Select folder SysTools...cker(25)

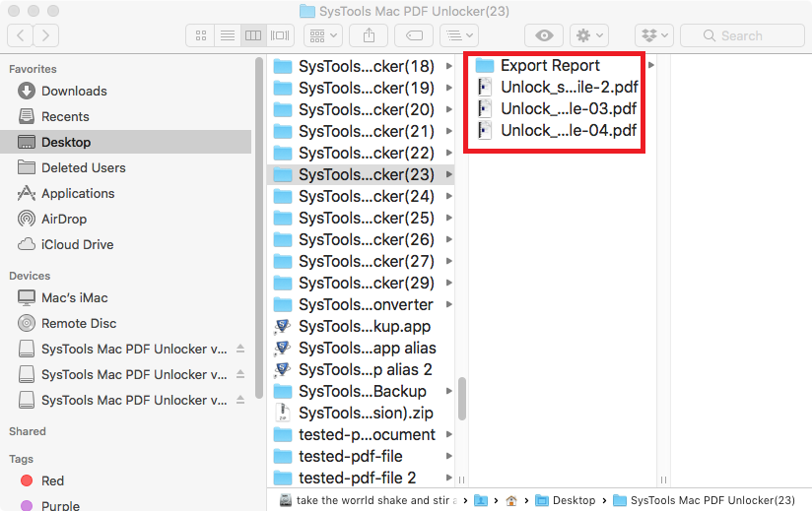tap(361, 219)
